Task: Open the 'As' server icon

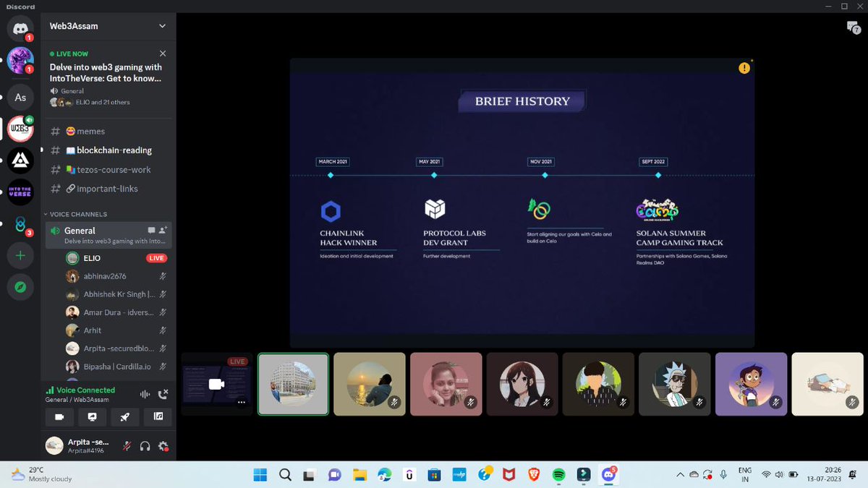Action: (20, 97)
